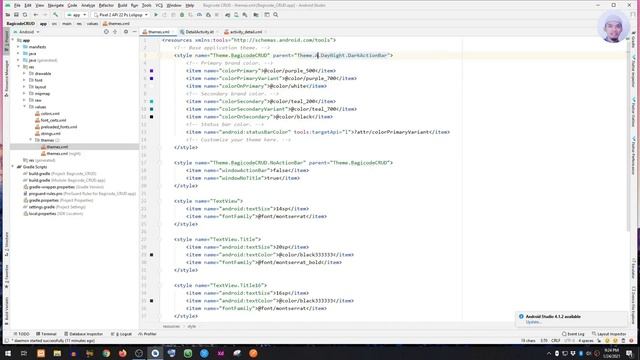The height and width of the screenshot is (360, 640).
Task: Open themes.xml (night) in project tree
Action: [61, 153]
